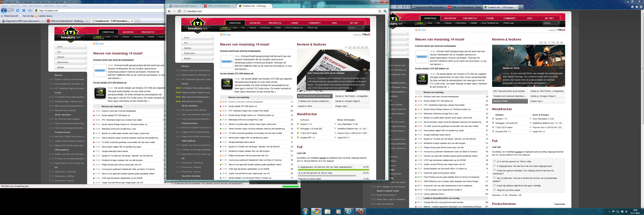Click Chrome back arrow button
644x215 pixels.
click(169, 11)
